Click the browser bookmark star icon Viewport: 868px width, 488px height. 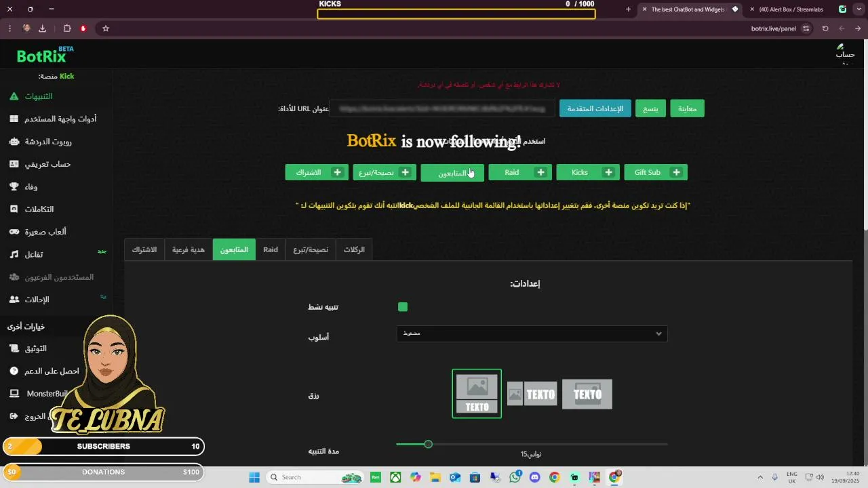point(106,28)
